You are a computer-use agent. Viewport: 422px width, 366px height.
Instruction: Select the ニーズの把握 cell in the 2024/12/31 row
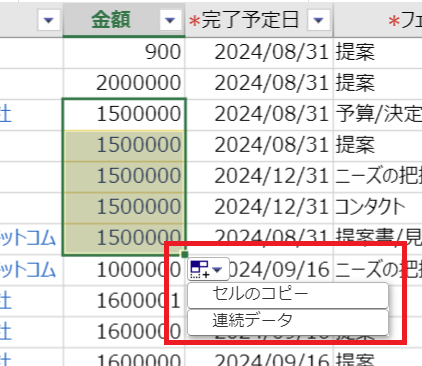coord(378,176)
